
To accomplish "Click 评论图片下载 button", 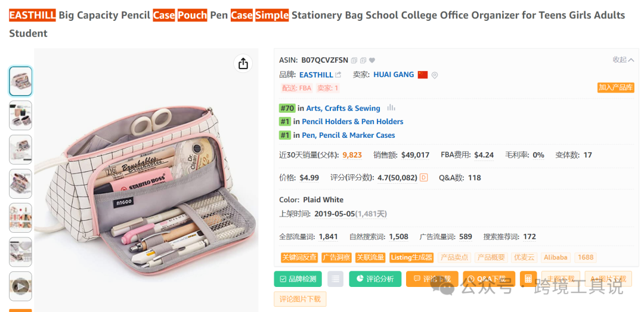I will click(301, 299).
